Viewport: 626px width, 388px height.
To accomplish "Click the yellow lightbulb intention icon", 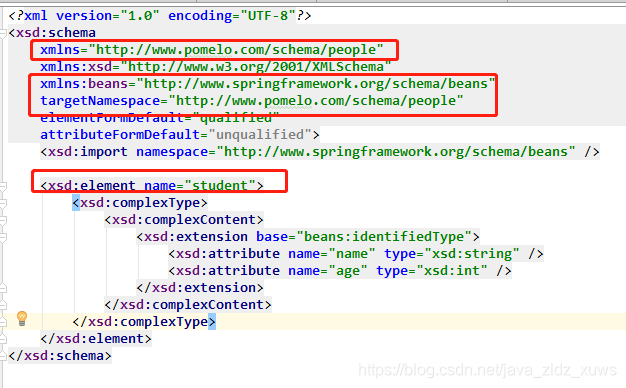I will tap(22, 319).
